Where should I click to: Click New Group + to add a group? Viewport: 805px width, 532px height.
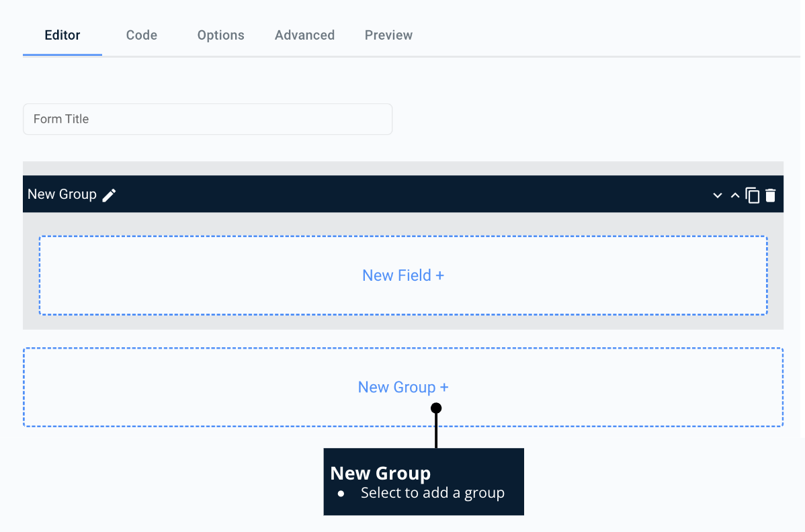tap(403, 387)
